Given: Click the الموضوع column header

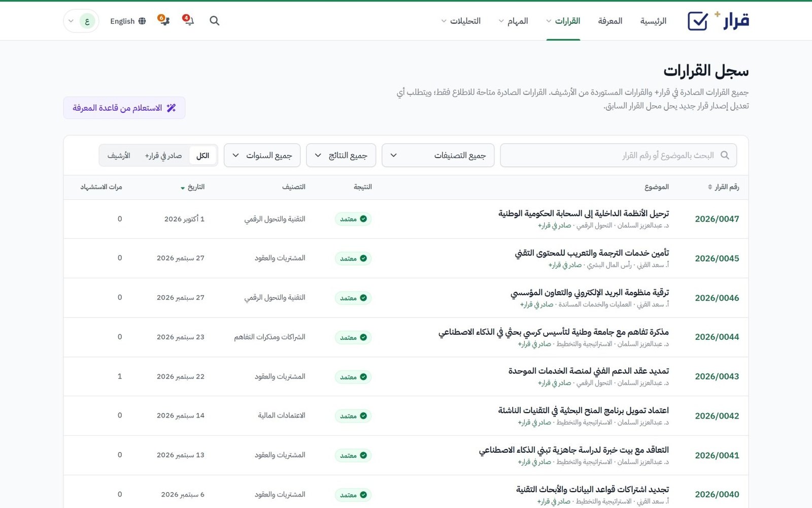Looking at the screenshot, I should (657, 187).
